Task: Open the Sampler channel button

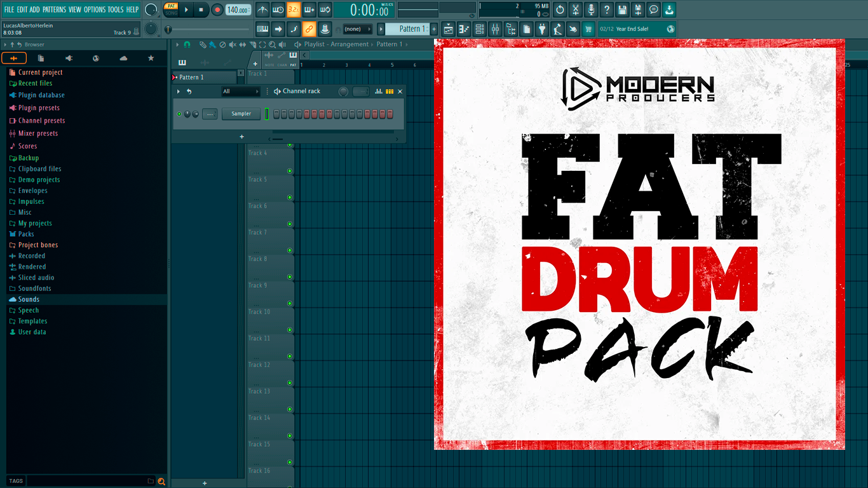Action: [x=241, y=114]
